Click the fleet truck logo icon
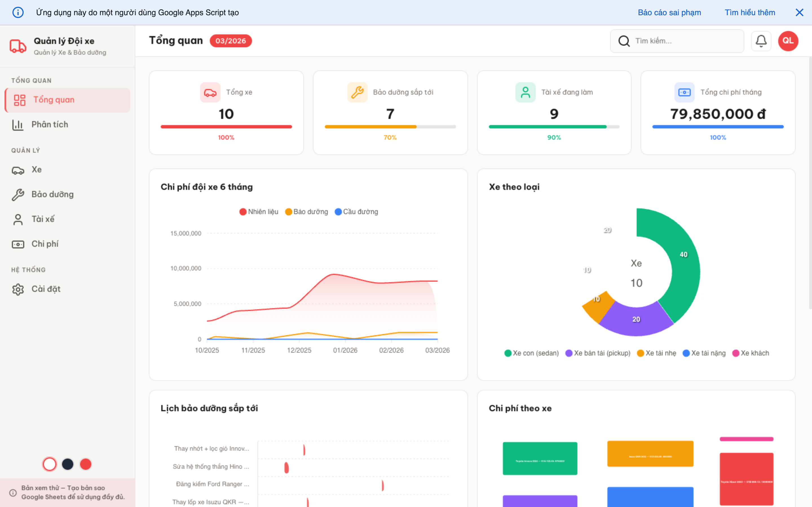Viewport: 812px width, 507px height. pos(18,46)
